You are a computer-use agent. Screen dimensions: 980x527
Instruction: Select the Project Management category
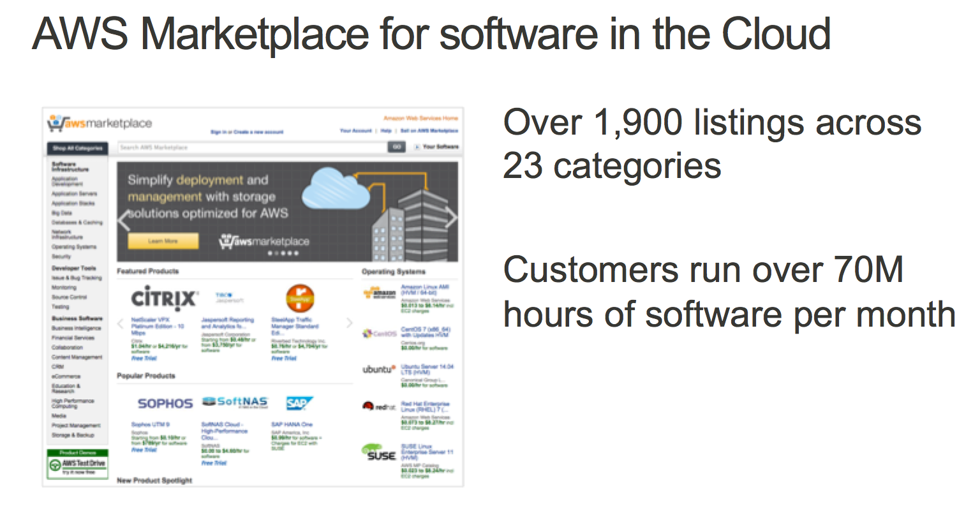point(77,425)
